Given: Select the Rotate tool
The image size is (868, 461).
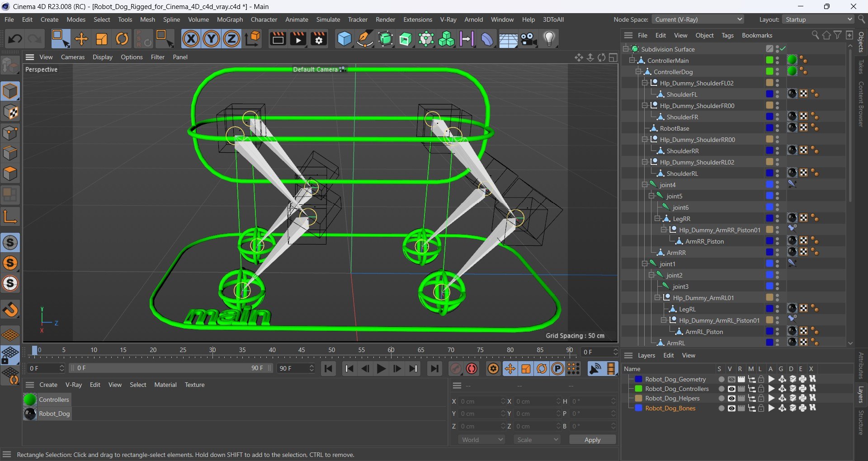Looking at the screenshot, I should point(122,39).
